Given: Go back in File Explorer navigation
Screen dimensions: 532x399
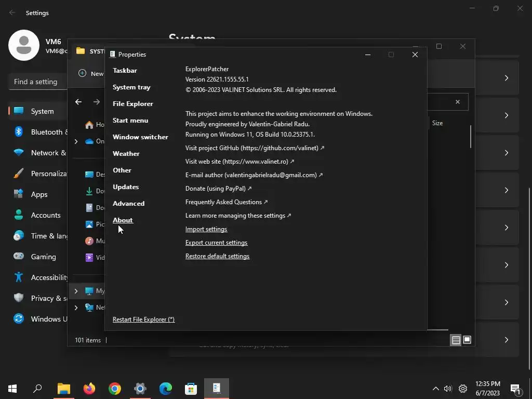Looking at the screenshot, I should click(x=78, y=102).
